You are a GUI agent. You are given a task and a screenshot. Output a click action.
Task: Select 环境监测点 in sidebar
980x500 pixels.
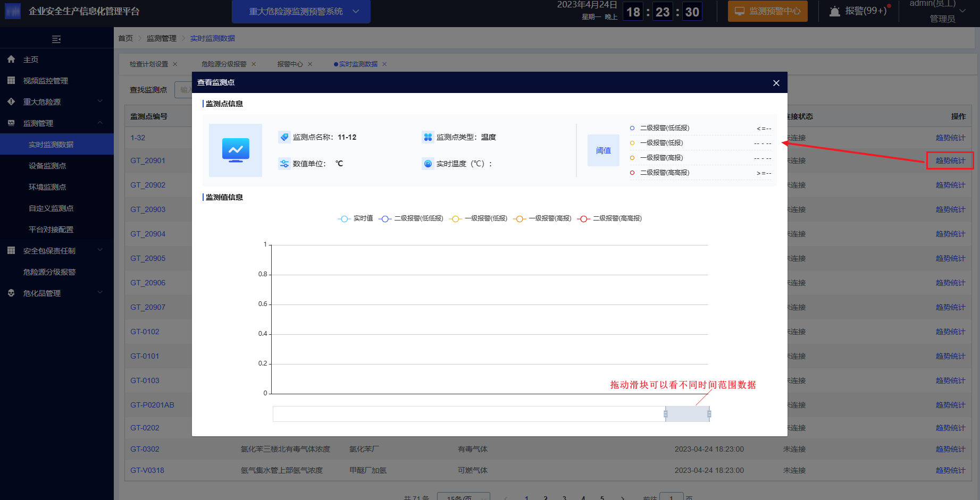point(57,187)
